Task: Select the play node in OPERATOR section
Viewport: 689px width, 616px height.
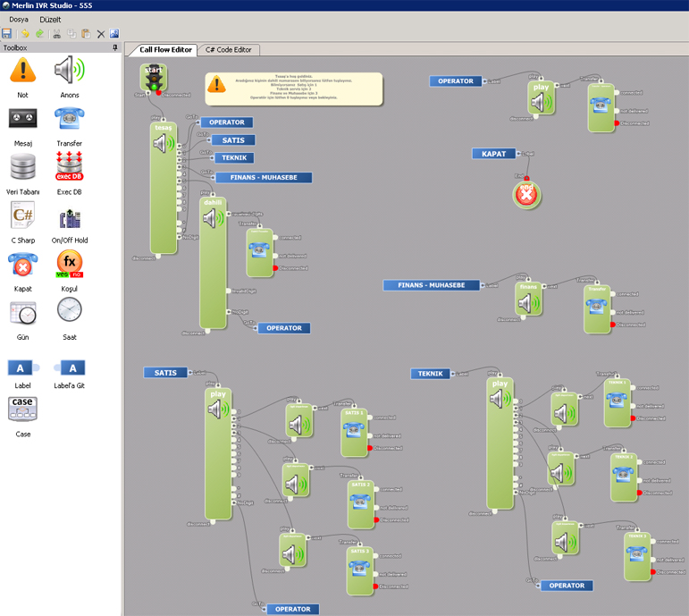Action: click(541, 98)
